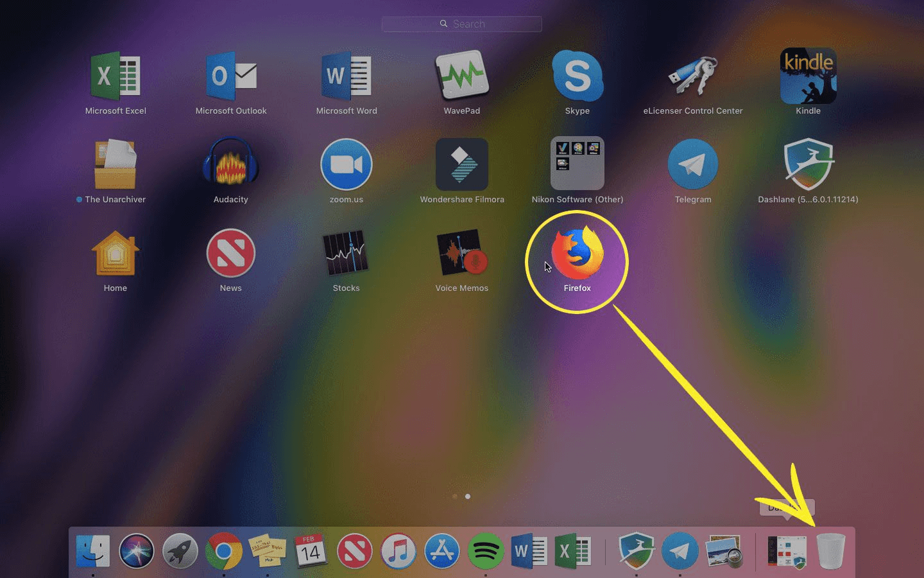The height and width of the screenshot is (578, 924).
Task: Select the second Launchpad page dot
Action: tap(468, 496)
